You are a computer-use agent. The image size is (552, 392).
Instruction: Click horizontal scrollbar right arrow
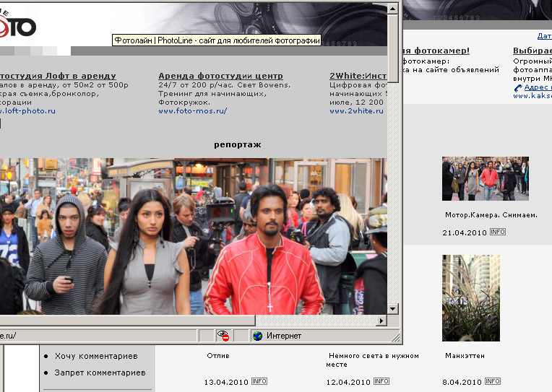coord(381,320)
